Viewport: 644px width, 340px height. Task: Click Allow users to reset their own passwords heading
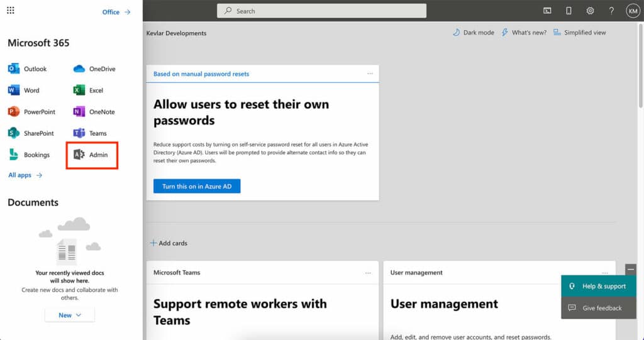pos(241,112)
